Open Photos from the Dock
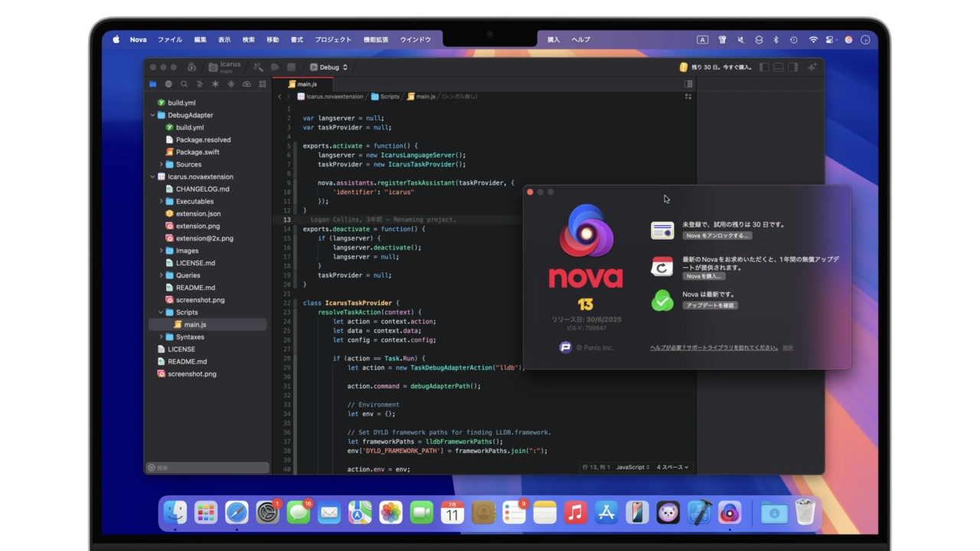The width and height of the screenshot is (980, 551). click(x=390, y=513)
